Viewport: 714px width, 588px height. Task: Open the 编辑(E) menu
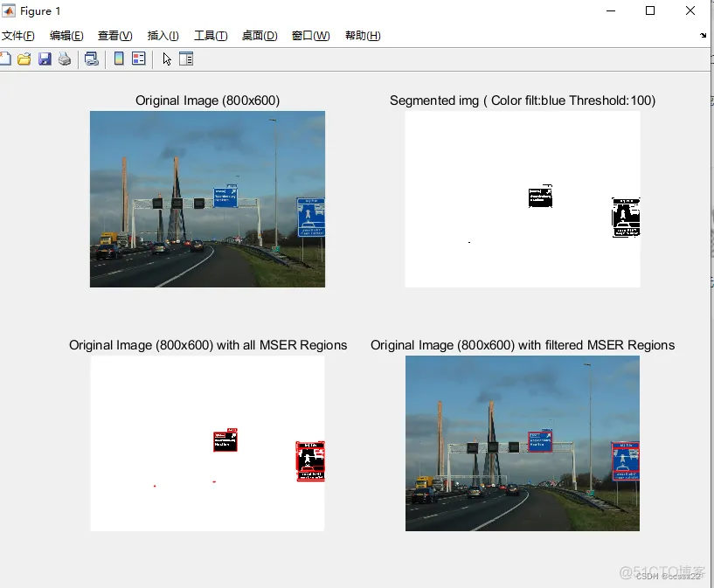point(66,36)
